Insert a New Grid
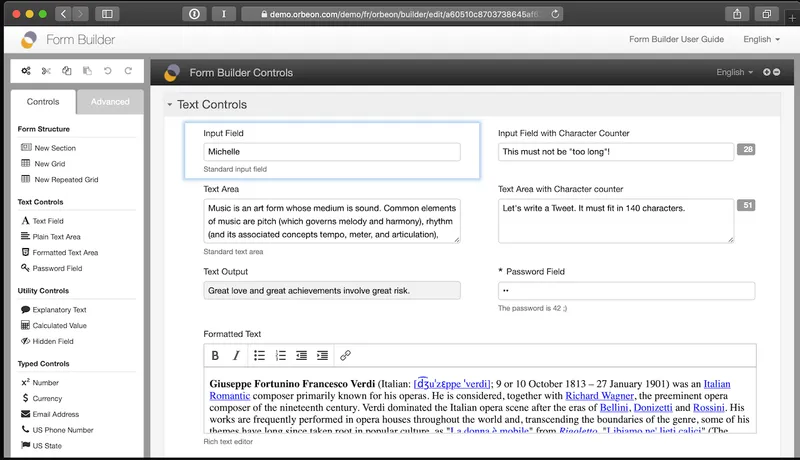800x460 pixels. (43, 164)
